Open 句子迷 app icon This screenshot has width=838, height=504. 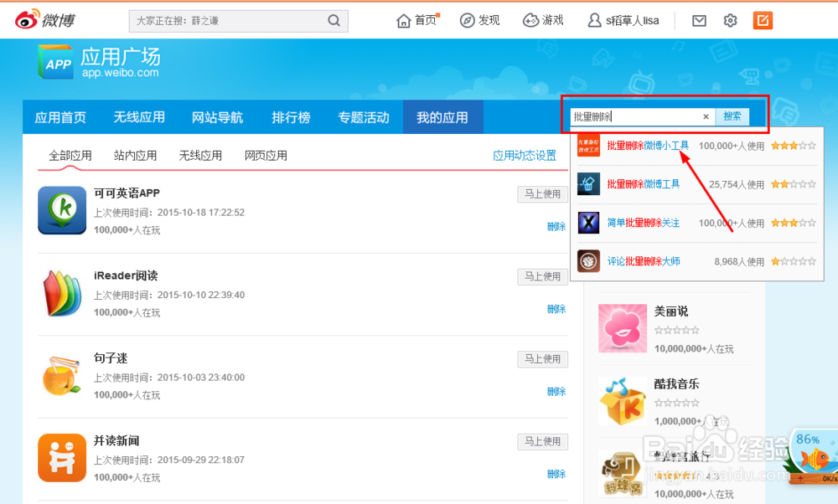pyautogui.click(x=62, y=375)
